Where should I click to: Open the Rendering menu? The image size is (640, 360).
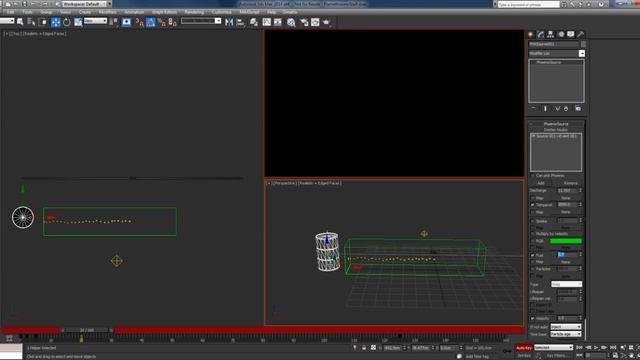194,12
